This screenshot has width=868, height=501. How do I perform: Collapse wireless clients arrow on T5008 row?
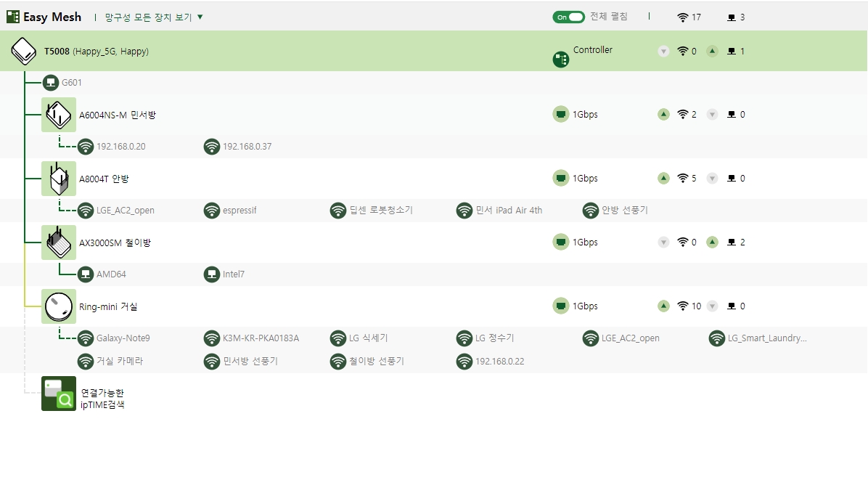pos(663,51)
